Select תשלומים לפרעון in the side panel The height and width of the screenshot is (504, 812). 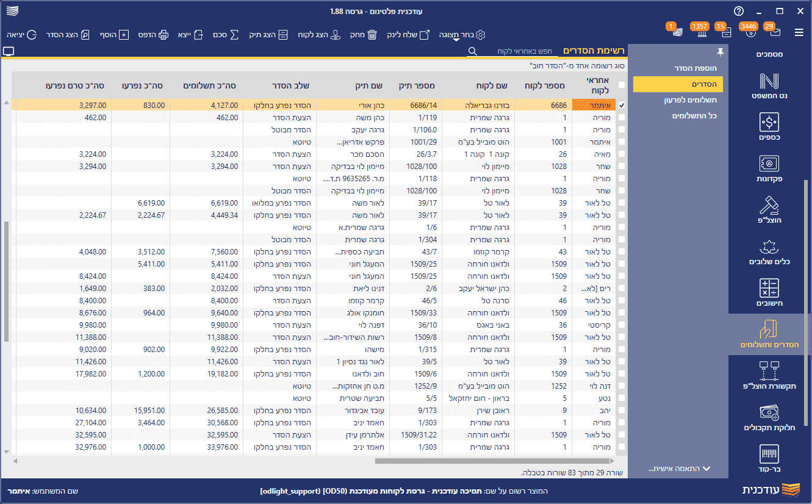[690, 100]
